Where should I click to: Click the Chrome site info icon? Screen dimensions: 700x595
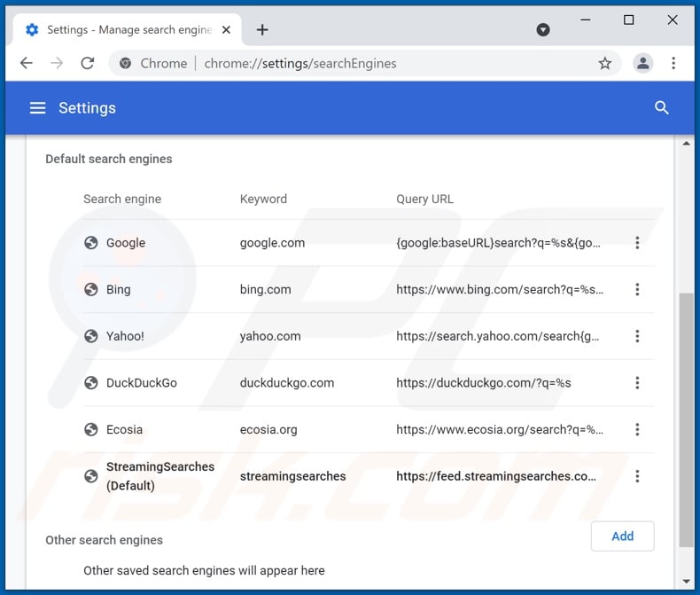pyautogui.click(x=126, y=64)
